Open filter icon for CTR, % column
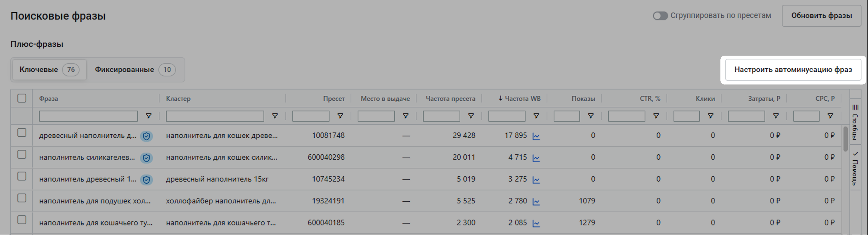Screen dimensions: 868x235 point(656,116)
